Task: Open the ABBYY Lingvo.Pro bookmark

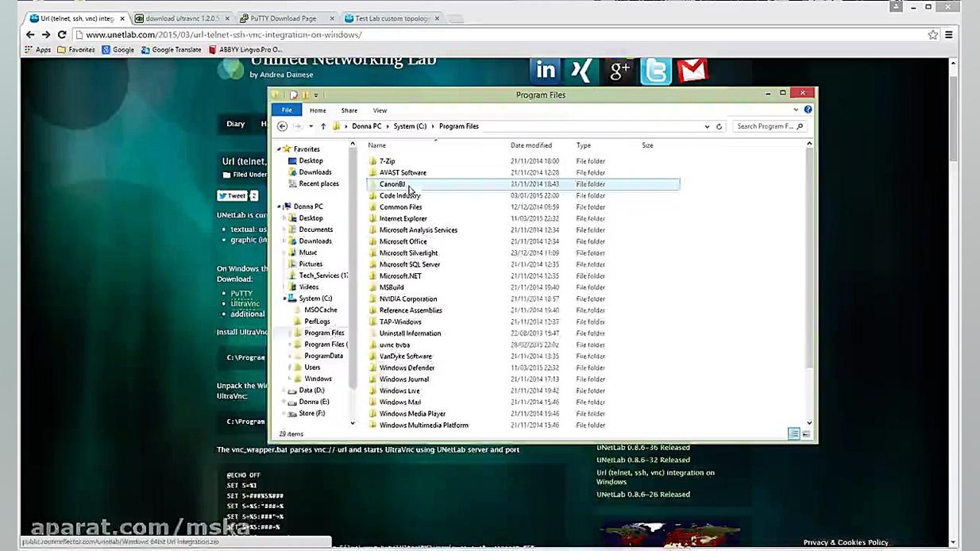Action: click(245, 50)
